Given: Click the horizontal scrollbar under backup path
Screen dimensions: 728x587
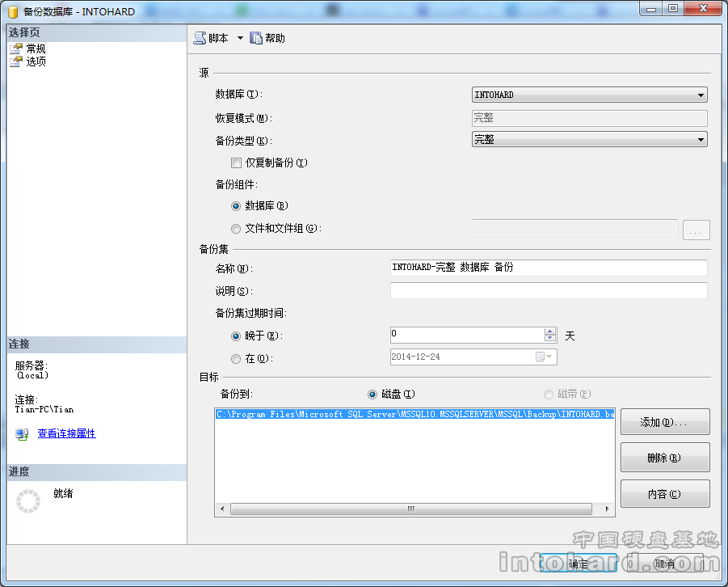Looking at the screenshot, I should pyautogui.click(x=410, y=509).
